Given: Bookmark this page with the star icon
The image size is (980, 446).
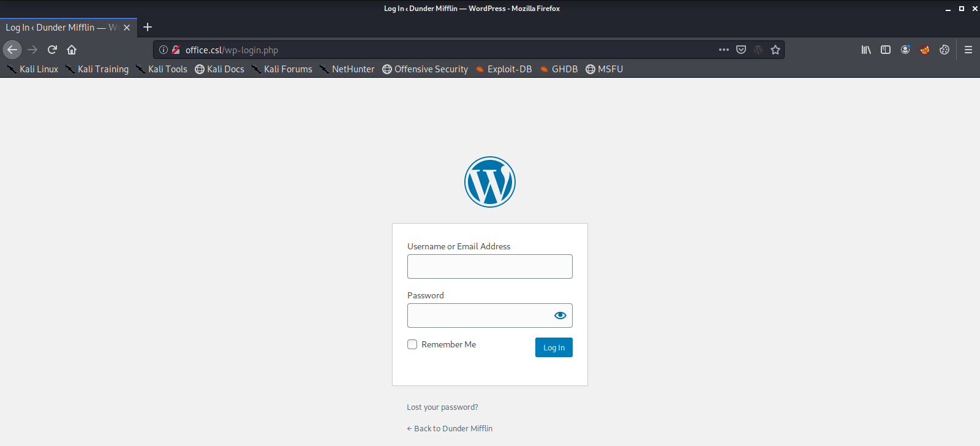Looking at the screenshot, I should pos(775,50).
